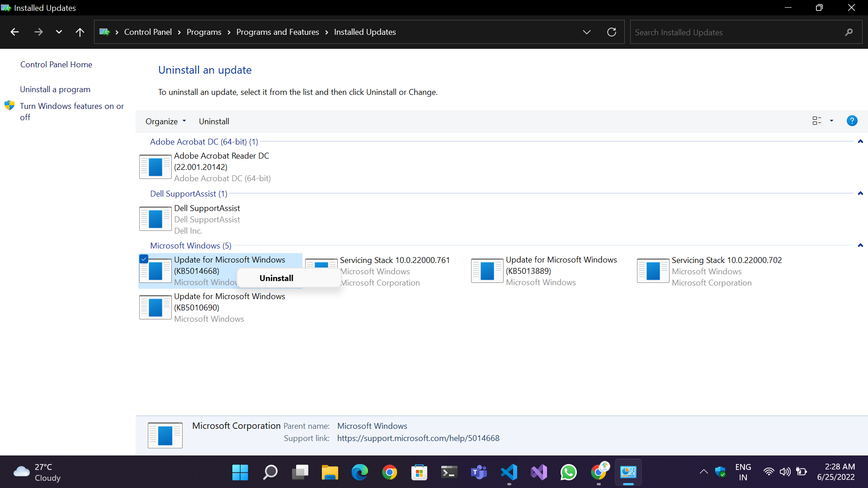This screenshot has width=868, height=488.
Task: Show hidden system tray icons
Action: click(703, 472)
